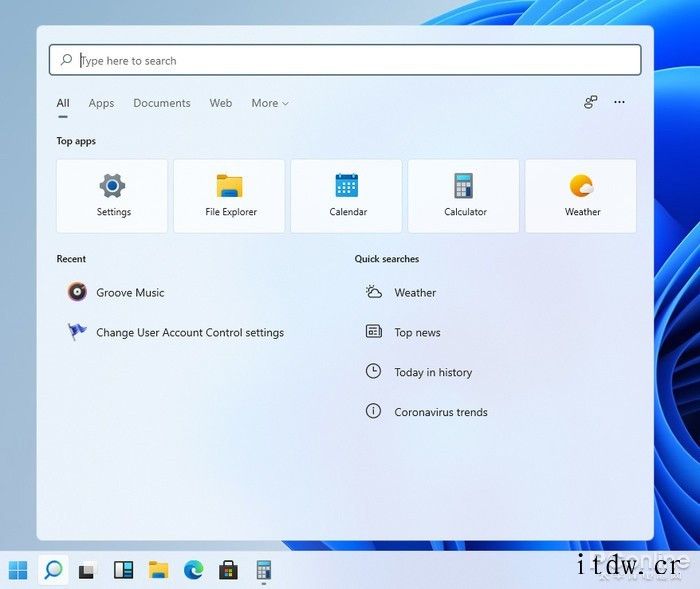
Task: Run the Coronavirus trends quick search
Action: click(x=427, y=412)
